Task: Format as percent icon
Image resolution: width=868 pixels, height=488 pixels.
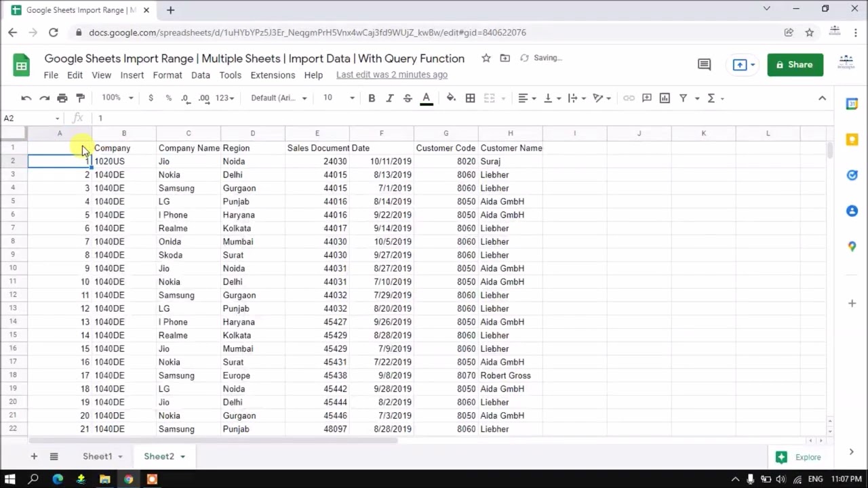Action: coord(168,98)
